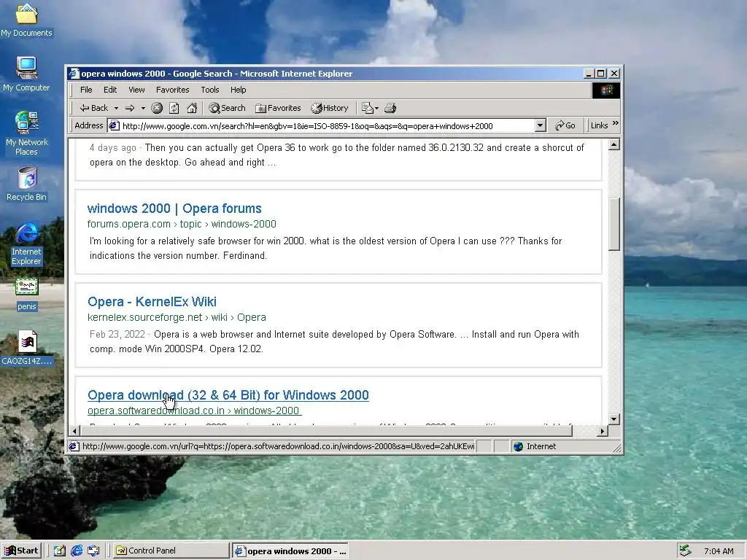Click the horizontal scrollbar right arrow
This screenshot has width=747, height=560.
coord(603,431)
